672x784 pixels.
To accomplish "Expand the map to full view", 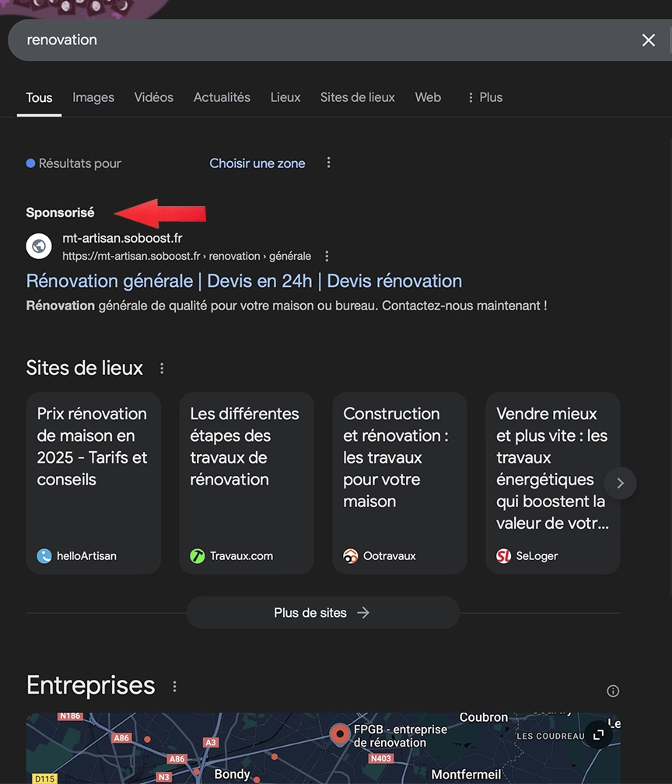I will point(598,734).
